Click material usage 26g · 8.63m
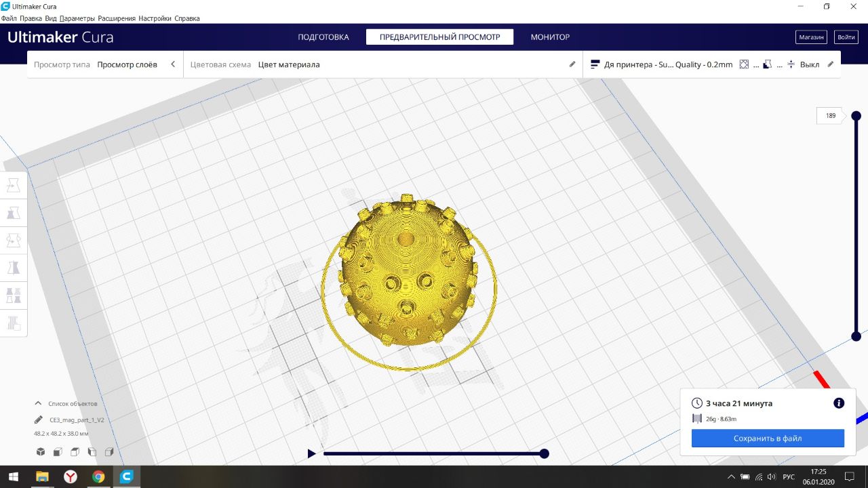 coord(721,419)
